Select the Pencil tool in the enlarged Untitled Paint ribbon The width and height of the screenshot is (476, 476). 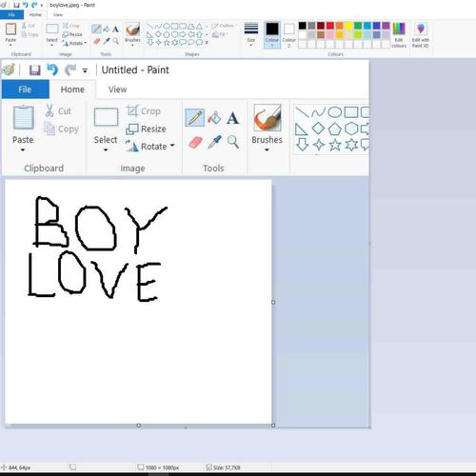coord(194,118)
